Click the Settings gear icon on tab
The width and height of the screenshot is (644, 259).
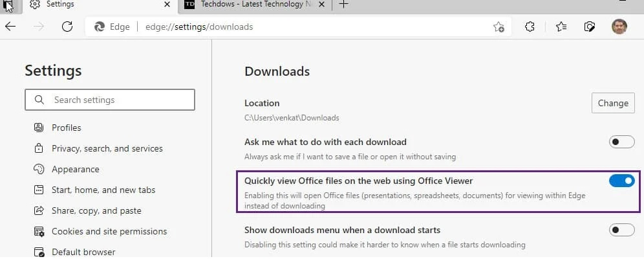coord(35,5)
